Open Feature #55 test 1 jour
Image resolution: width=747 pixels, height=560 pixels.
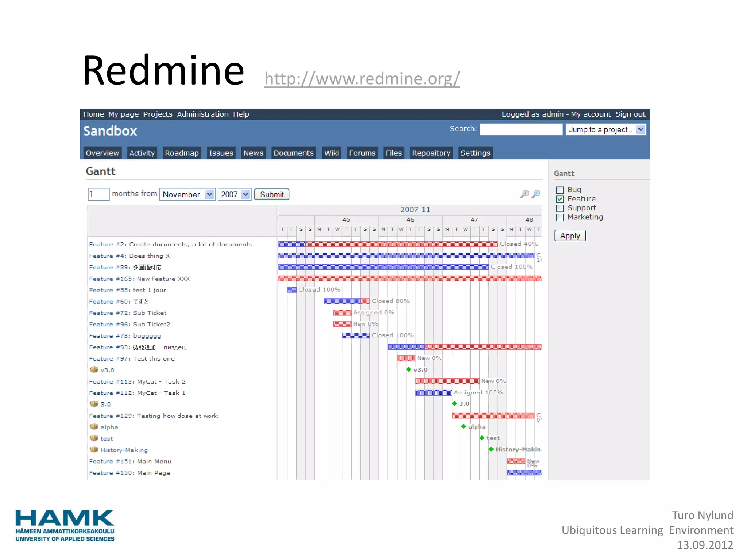tap(127, 290)
